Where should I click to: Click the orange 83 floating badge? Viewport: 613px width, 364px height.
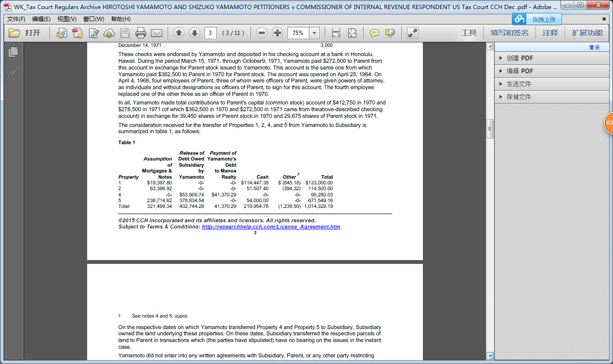click(x=609, y=123)
